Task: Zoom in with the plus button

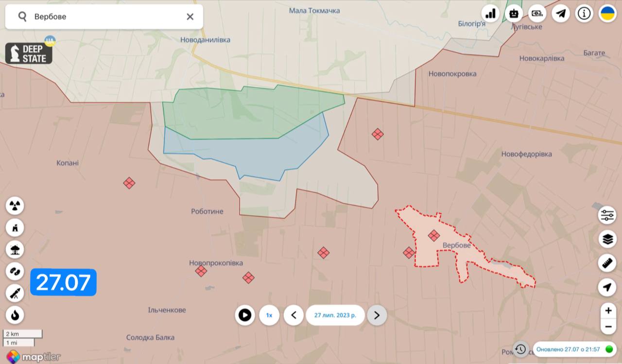Action: [x=608, y=311]
